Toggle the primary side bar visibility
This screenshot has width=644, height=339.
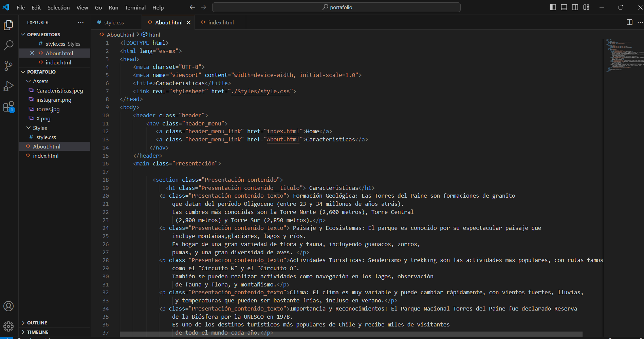point(553,7)
